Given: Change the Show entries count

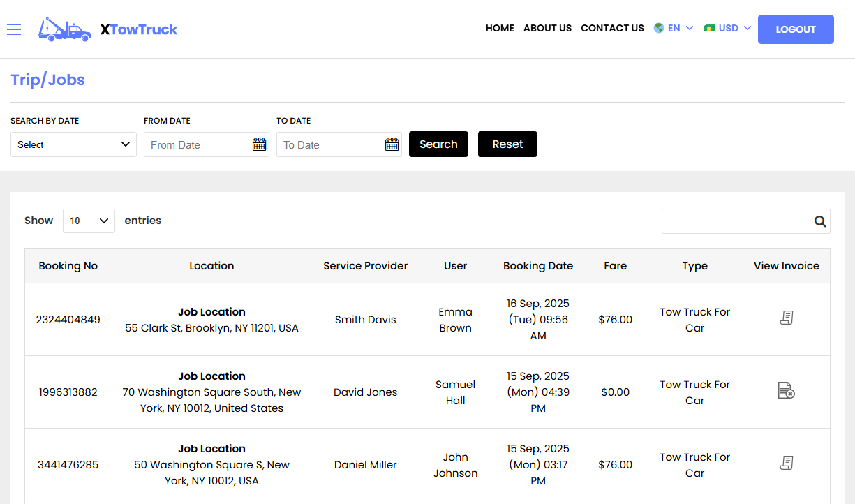Looking at the screenshot, I should pos(89,221).
